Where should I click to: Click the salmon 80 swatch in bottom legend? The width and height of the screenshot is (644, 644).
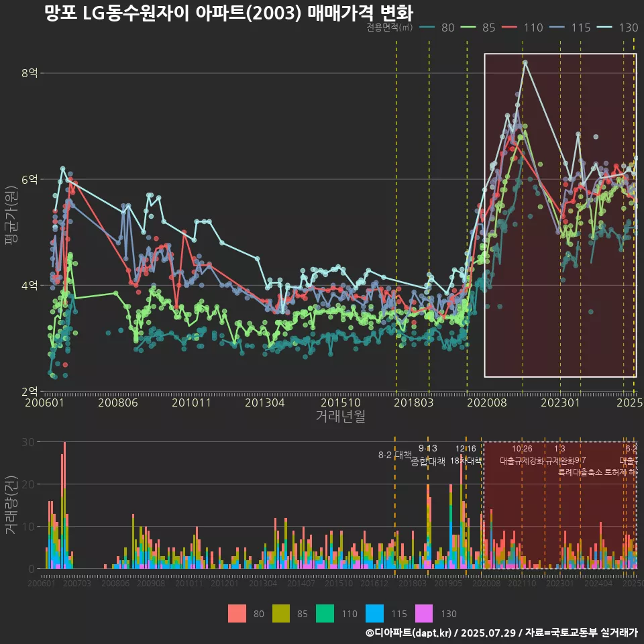tap(237, 614)
